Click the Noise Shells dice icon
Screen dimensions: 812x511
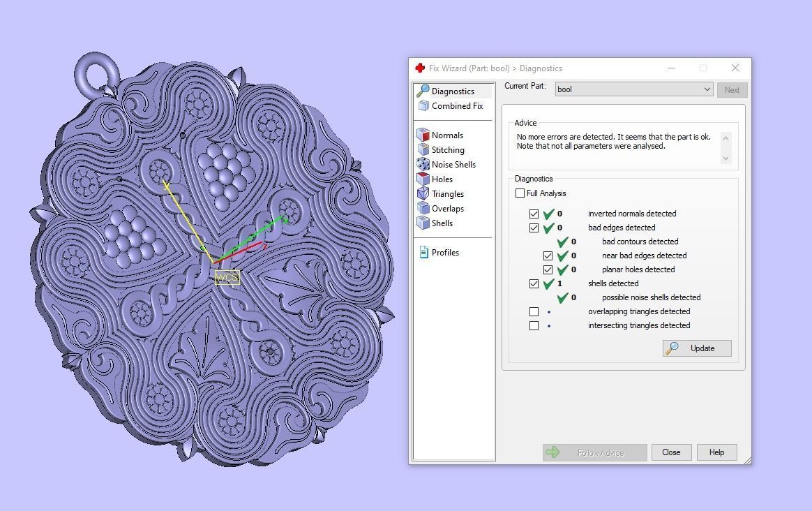(x=423, y=164)
